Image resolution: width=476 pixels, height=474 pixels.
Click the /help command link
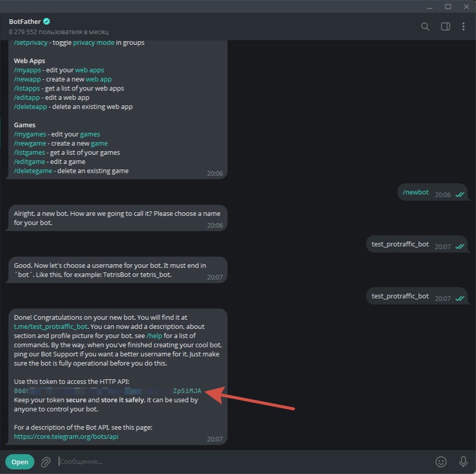click(x=154, y=336)
